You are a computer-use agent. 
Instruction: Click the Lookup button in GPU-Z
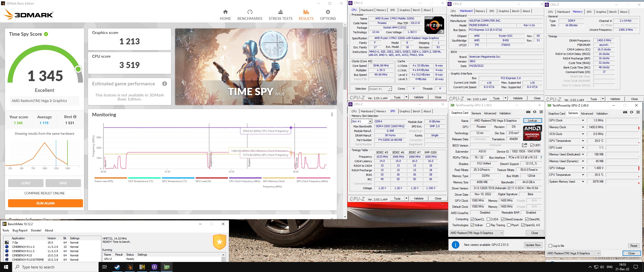[x=532, y=121]
